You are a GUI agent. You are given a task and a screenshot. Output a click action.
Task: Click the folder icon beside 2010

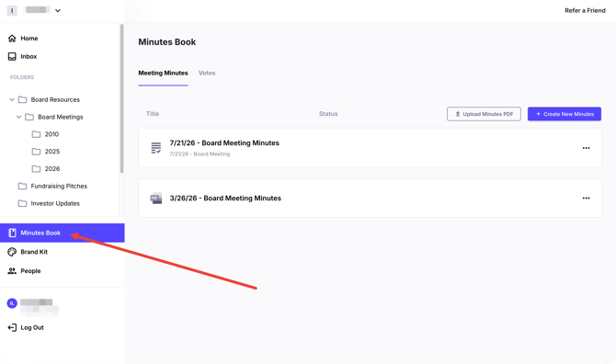click(36, 134)
